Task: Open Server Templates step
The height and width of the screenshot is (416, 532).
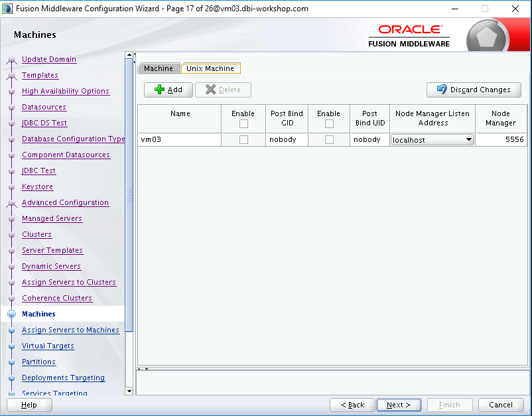Action: click(x=52, y=250)
